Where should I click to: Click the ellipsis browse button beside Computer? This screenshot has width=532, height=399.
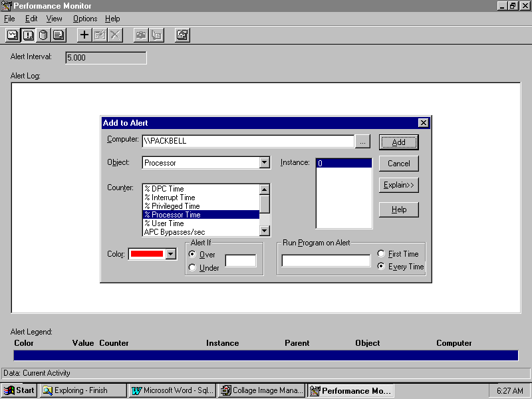pyautogui.click(x=362, y=142)
